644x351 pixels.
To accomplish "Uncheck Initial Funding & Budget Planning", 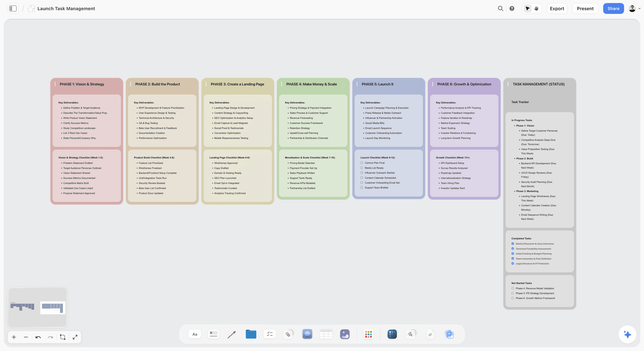I will coord(513,253).
